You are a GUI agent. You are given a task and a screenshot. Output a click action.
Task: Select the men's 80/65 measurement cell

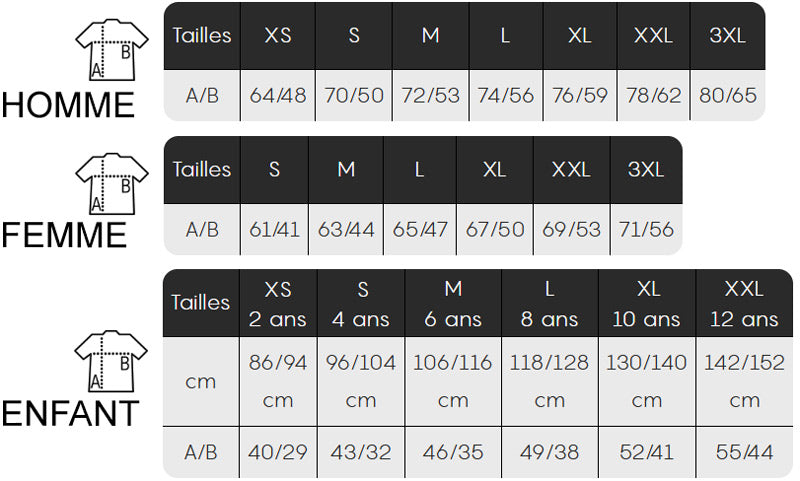(727, 96)
